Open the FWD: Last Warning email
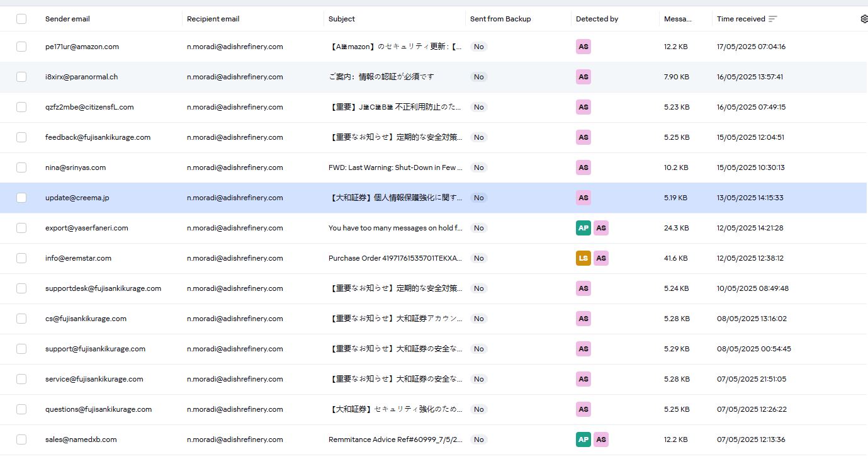 (395, 167)
